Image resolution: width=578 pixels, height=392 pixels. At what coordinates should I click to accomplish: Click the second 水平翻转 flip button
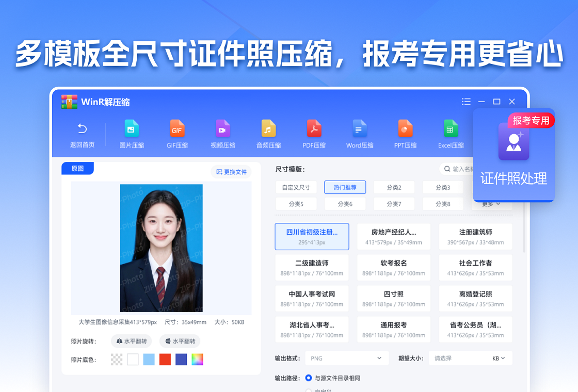[x=180, y=341]
